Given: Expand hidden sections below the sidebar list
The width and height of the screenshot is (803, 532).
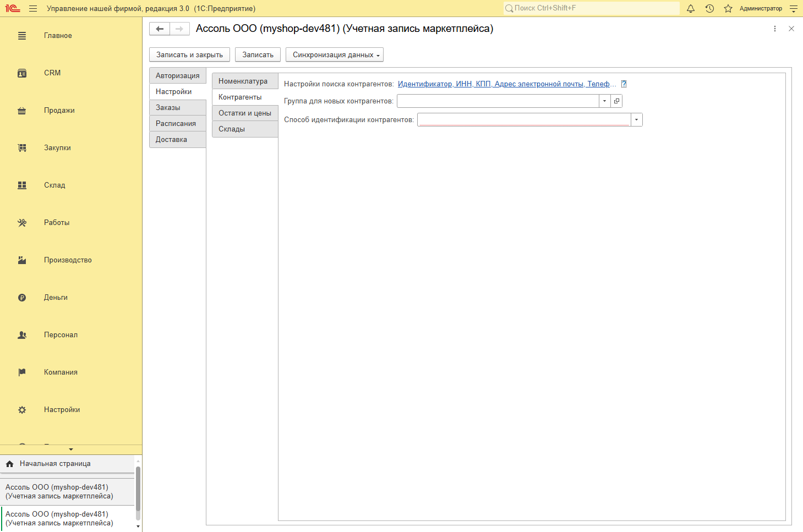Looking at the screenshot, I should point(71,449).
